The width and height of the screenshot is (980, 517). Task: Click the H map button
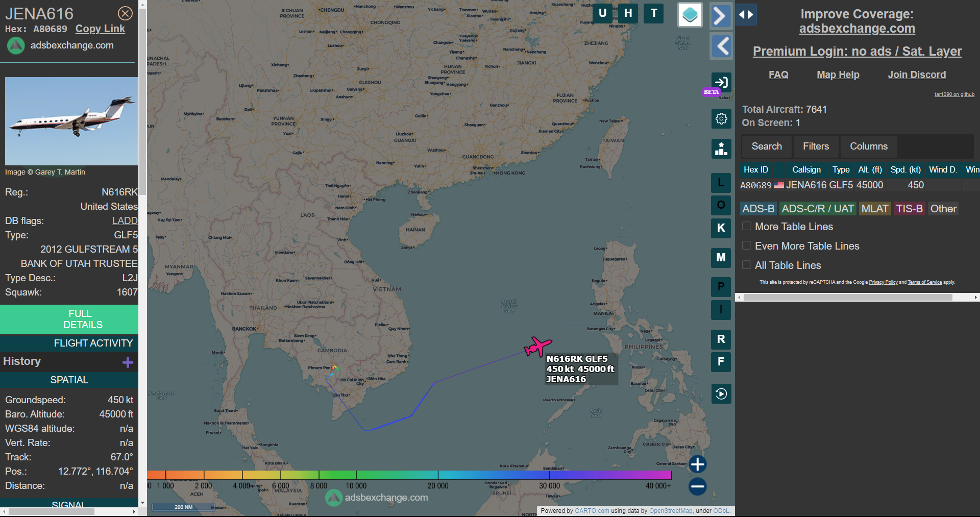pyautogui.click(x=628, y=13)
